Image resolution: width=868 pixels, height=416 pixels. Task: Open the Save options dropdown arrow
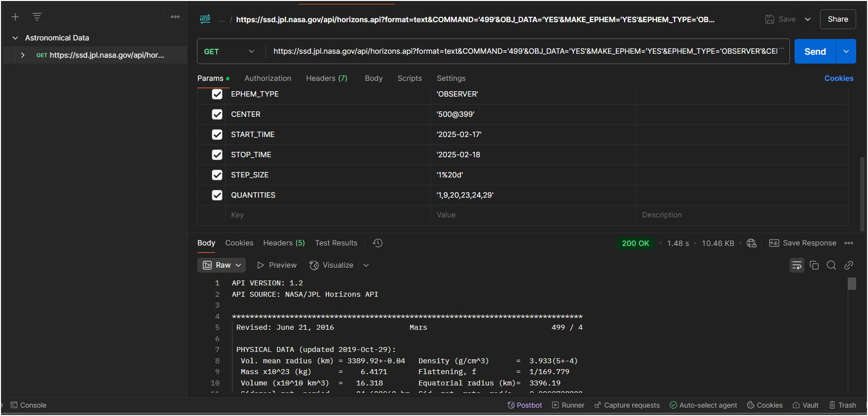808,19
